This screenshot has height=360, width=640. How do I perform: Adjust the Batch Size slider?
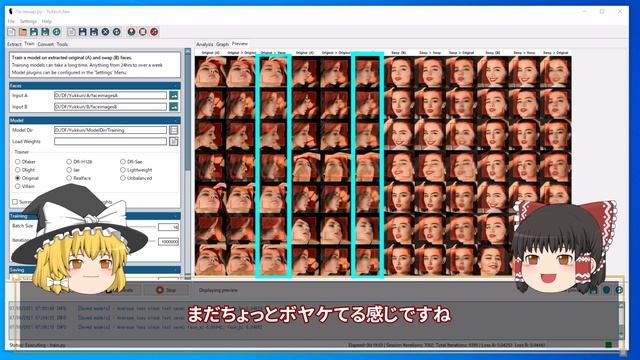141,227
